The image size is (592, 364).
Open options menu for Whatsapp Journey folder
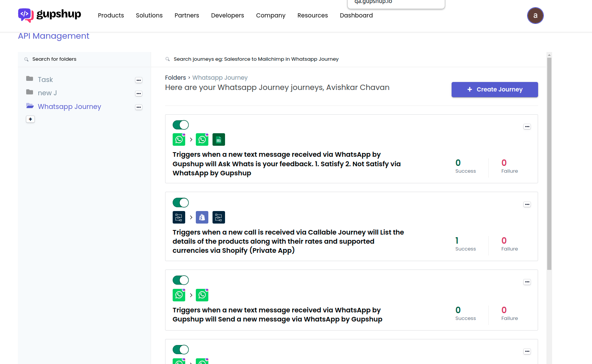point(139,107)
